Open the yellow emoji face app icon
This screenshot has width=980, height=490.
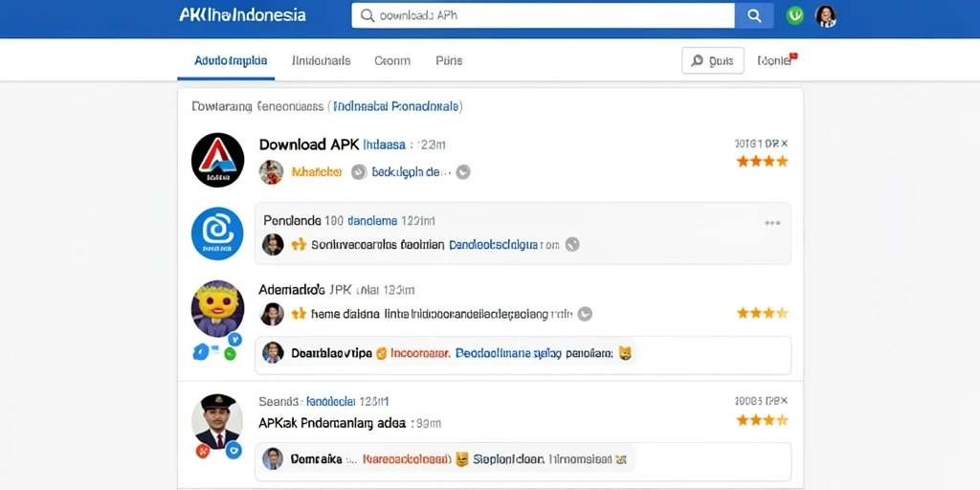point(217,309)
